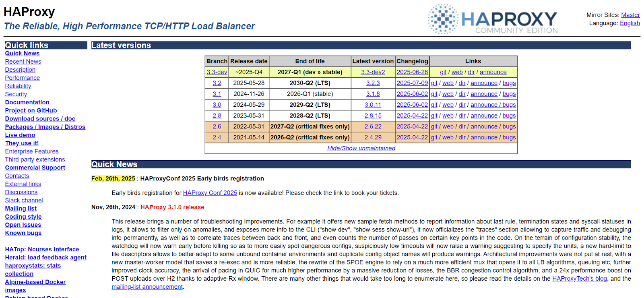Image resolution: width=644 pixels, height=298 pixels.
Task: Open Enterprise Features link
Action: click(x=32, y=151)
